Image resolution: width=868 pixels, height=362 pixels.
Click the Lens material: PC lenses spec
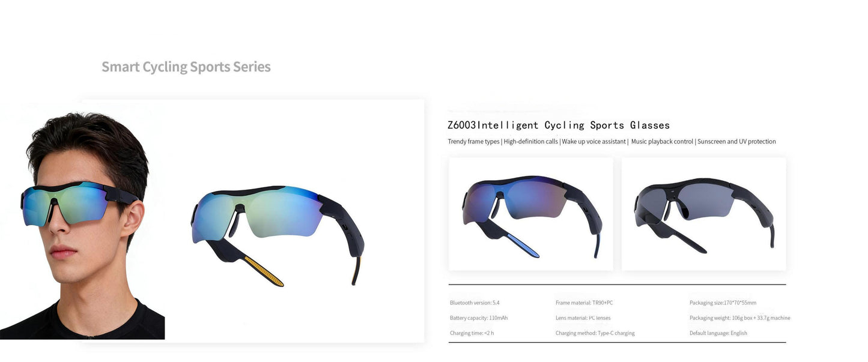(583, 318)
